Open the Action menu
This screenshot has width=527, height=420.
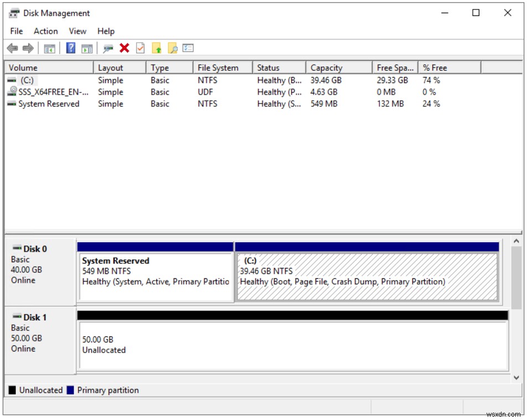tap(45, 31)
